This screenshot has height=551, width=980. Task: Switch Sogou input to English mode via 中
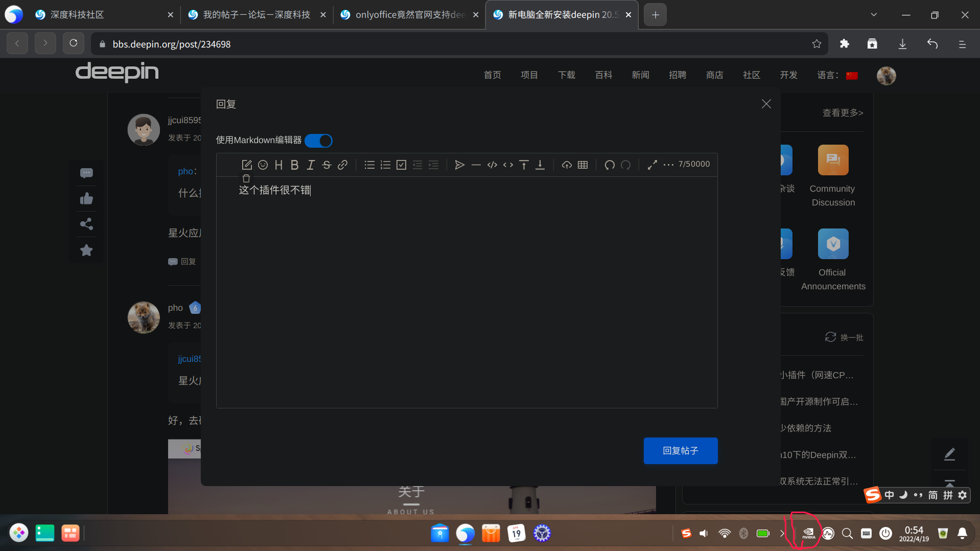(x=889, y=495)
